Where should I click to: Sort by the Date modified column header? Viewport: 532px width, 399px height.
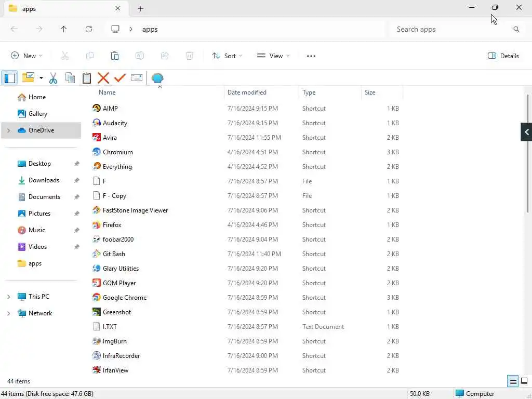tap(247, 92)
